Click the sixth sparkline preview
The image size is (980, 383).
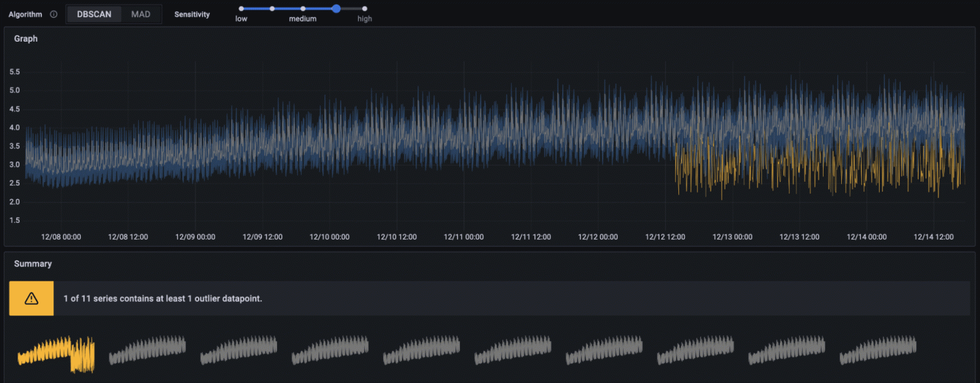[x=512, y=352]
